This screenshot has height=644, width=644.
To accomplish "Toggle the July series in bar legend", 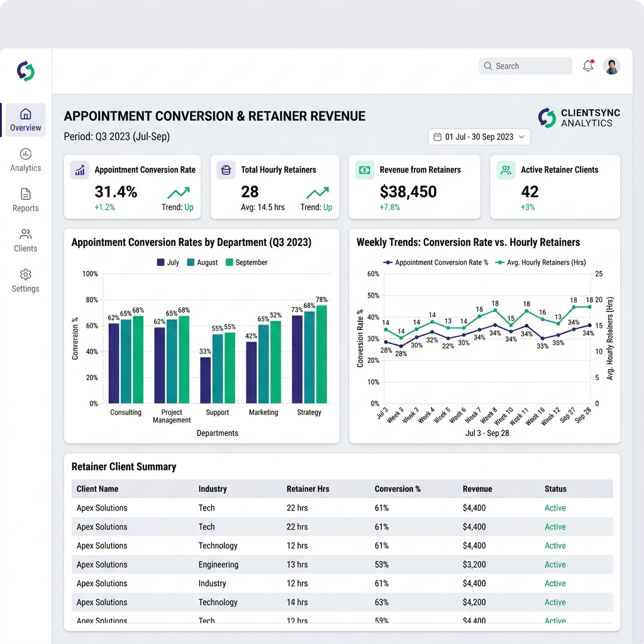I will point(168,262).
